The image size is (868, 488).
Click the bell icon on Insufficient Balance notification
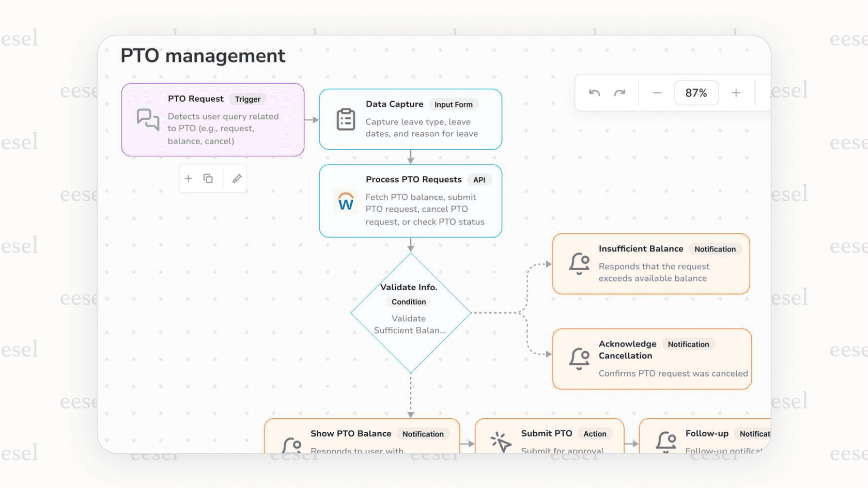pos(579,264)
